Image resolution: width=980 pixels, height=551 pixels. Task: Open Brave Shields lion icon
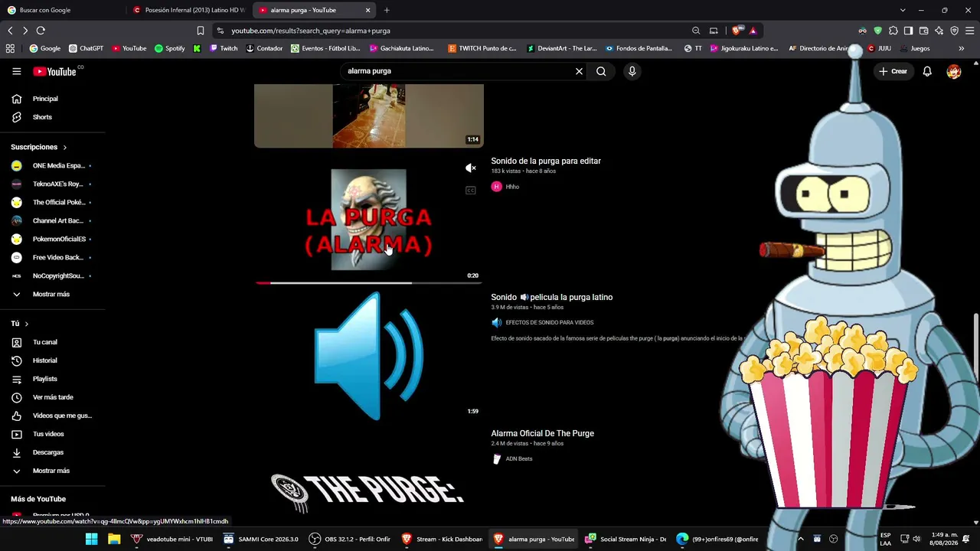point(737,31)
